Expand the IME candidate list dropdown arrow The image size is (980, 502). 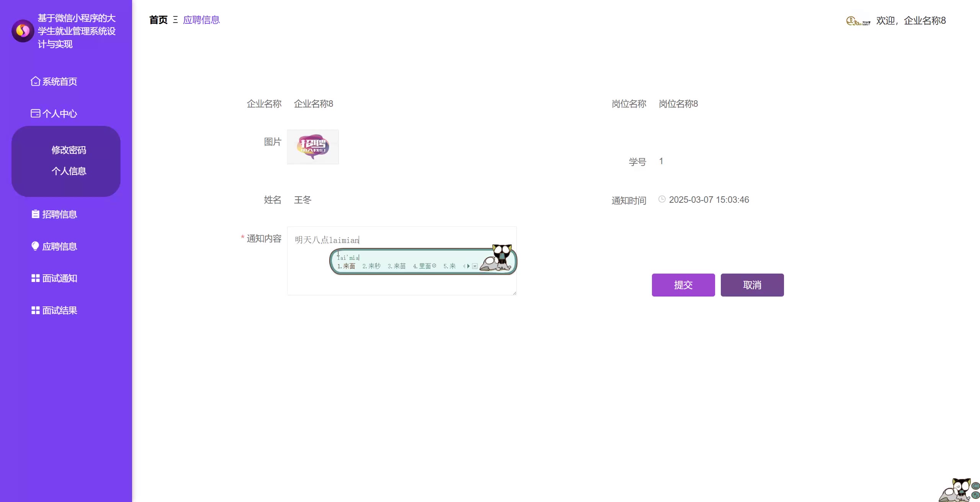(475, 266)
